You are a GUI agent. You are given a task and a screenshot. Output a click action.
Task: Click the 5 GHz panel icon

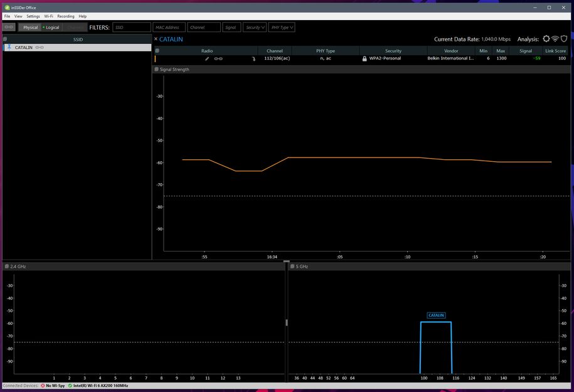[292, 266]
